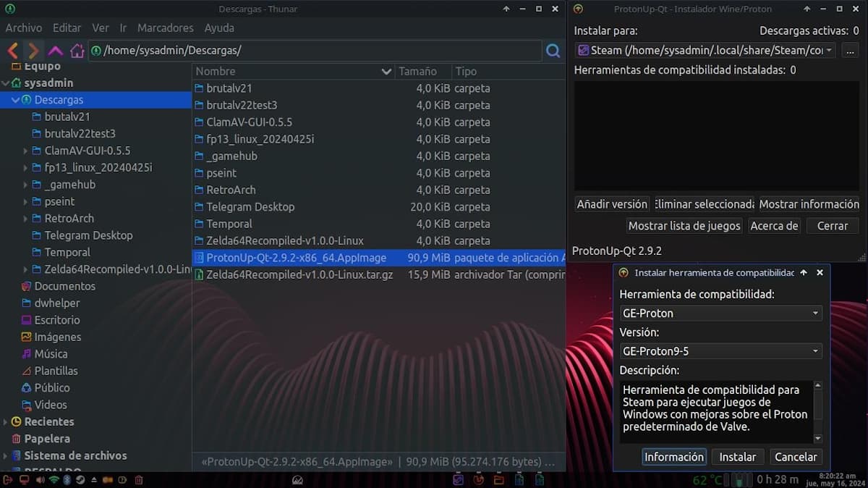This screenshot has height=488, width=868.
Task: Open the GE-Proton9-5 version dropdown
Action: tap(720, 352)
